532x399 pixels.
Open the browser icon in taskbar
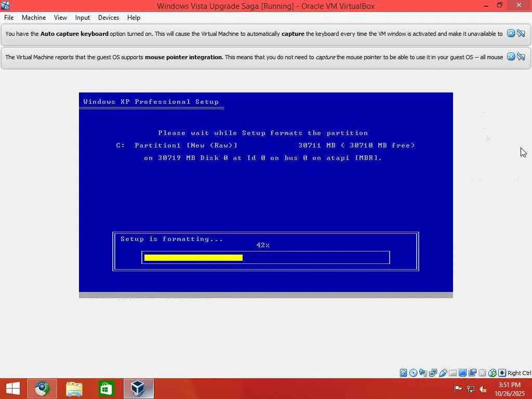42,389
